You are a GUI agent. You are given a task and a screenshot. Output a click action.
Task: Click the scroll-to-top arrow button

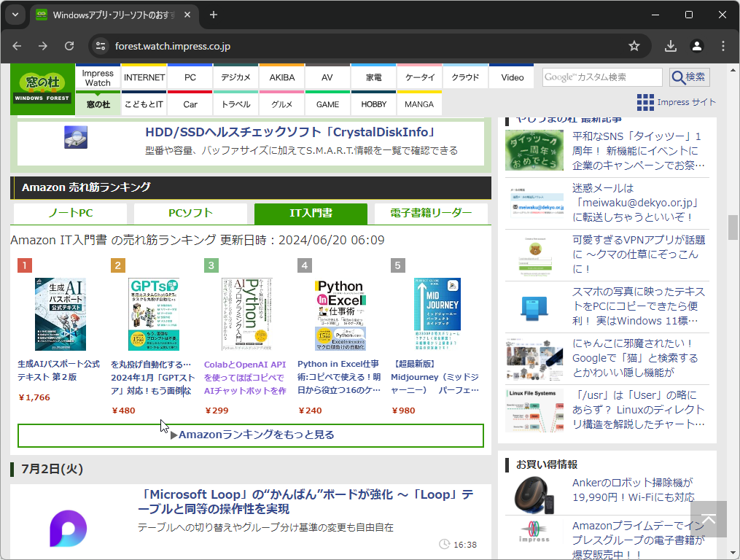[x=708, y=519]
